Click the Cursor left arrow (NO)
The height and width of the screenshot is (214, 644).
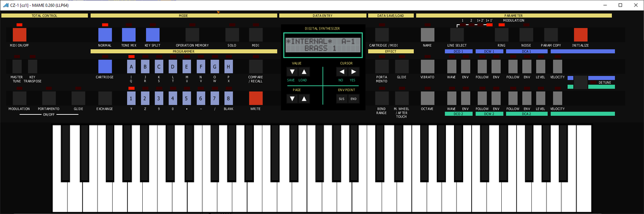[341, 71]
